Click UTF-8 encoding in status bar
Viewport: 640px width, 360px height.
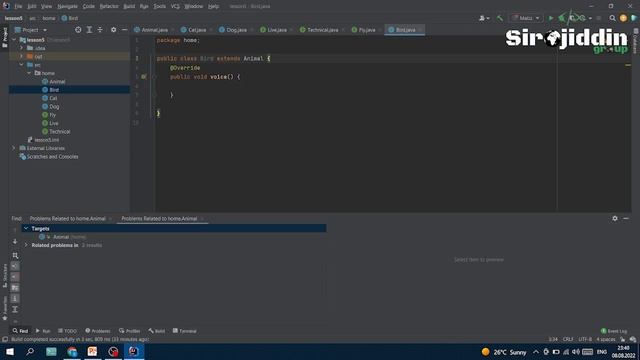[x=585, y=339]
